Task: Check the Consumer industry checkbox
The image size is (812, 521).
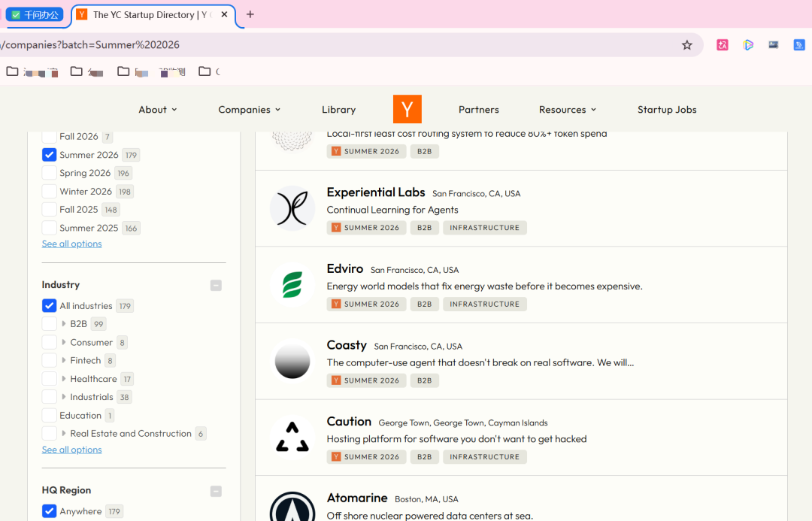Action: [49, 342]
